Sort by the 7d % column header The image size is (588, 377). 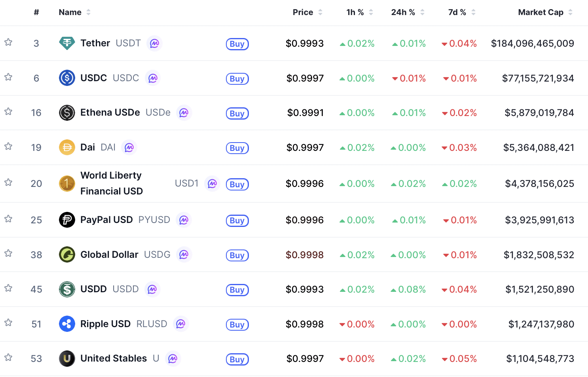[x=457, y=12]
